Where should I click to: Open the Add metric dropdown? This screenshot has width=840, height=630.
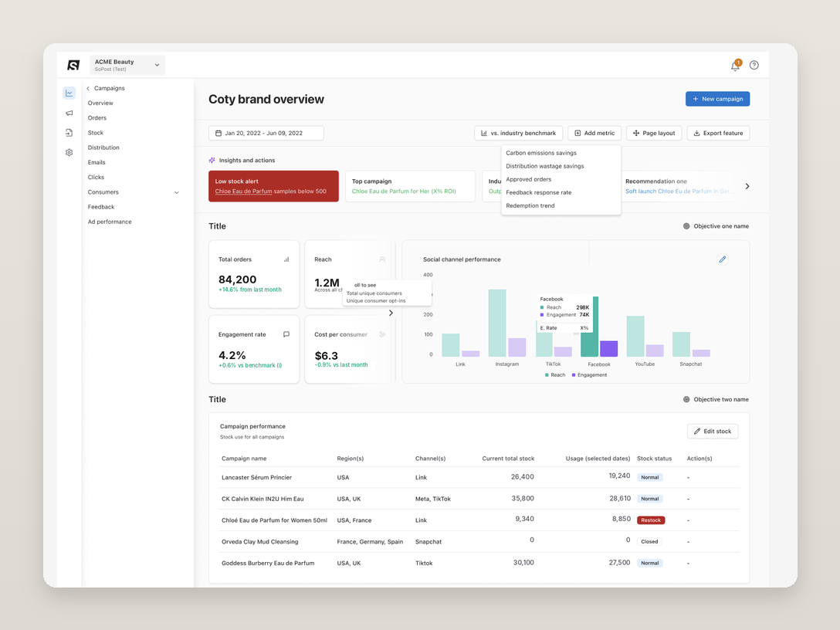point(594,133)
